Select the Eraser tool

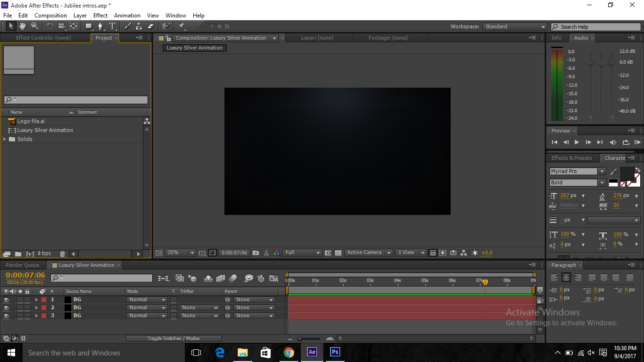(x=151, y=26)
